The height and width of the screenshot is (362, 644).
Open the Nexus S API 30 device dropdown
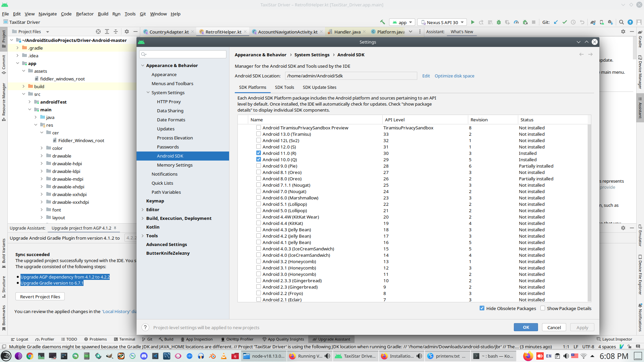point(442,22)
